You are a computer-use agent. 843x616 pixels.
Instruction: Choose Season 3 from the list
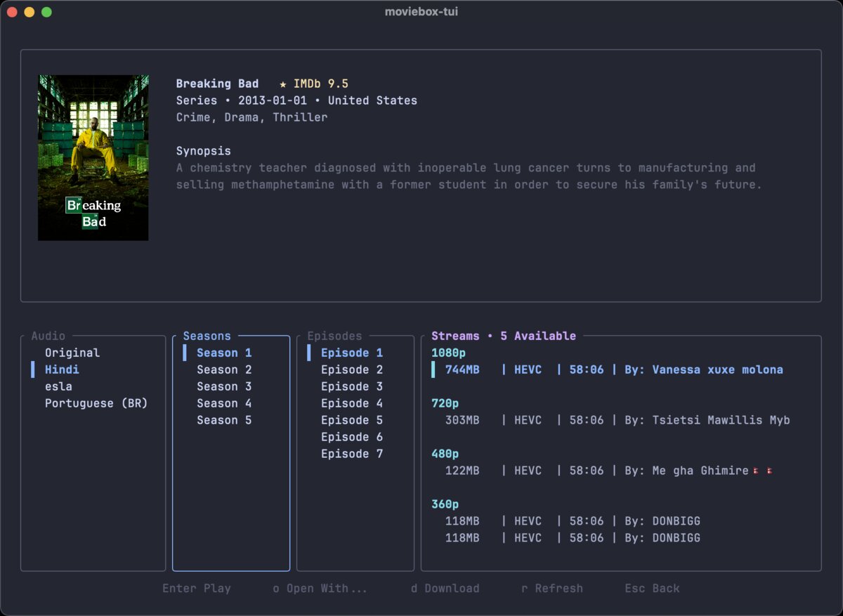[x=224, y=386]
